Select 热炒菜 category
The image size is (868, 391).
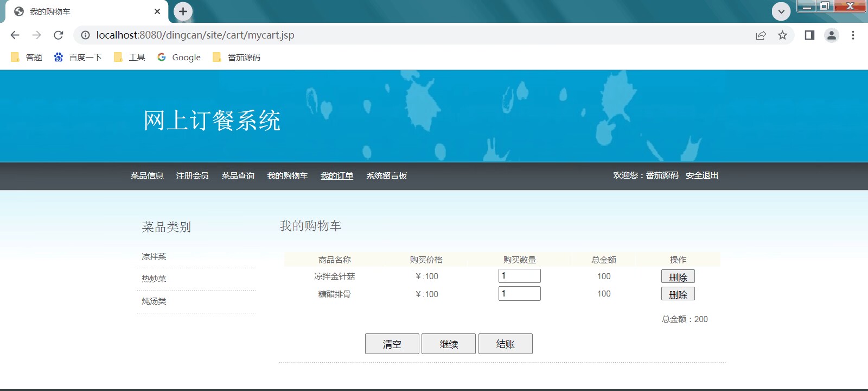click(154, 279)
